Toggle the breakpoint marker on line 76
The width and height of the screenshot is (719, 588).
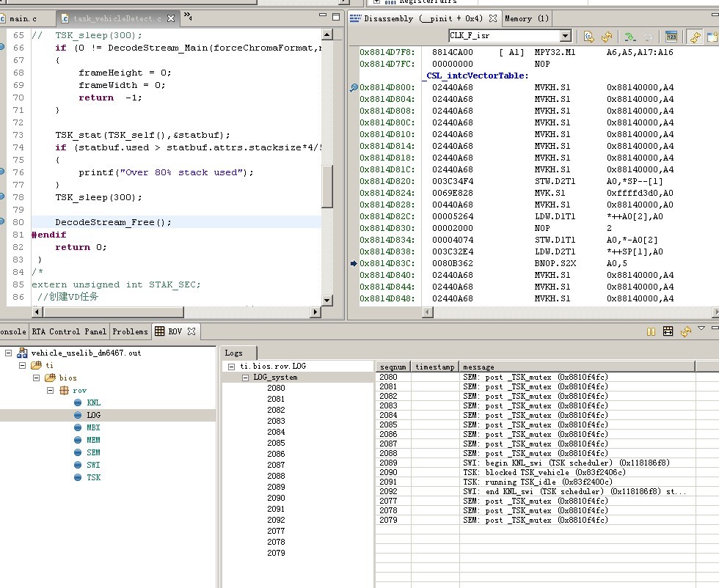(x=1, y=172)
